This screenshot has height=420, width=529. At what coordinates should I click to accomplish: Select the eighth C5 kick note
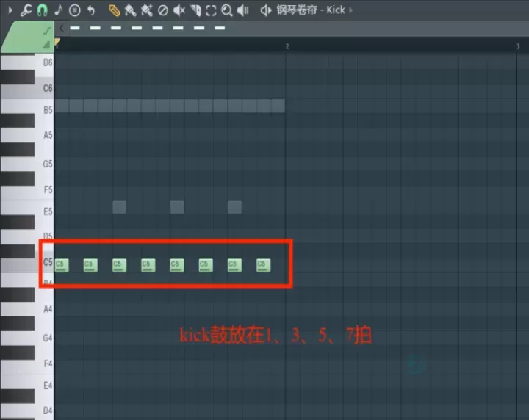pos(264,265)
